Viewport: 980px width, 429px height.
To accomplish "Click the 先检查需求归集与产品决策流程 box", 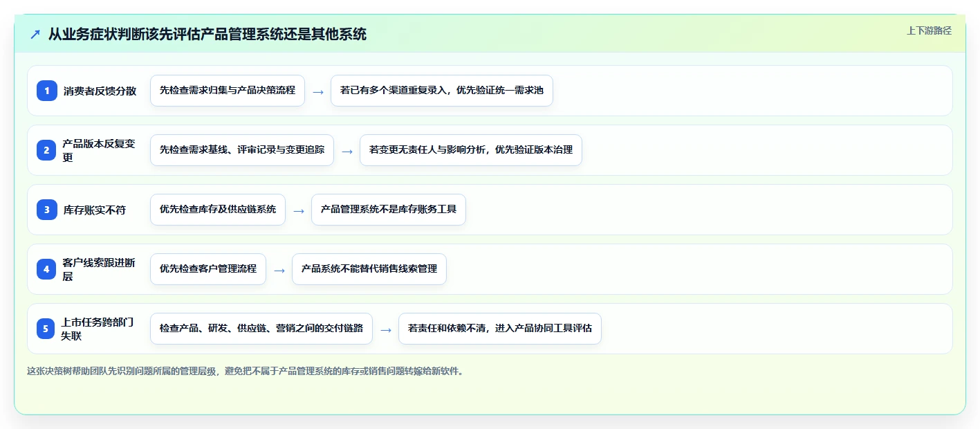I will [228, 91].
